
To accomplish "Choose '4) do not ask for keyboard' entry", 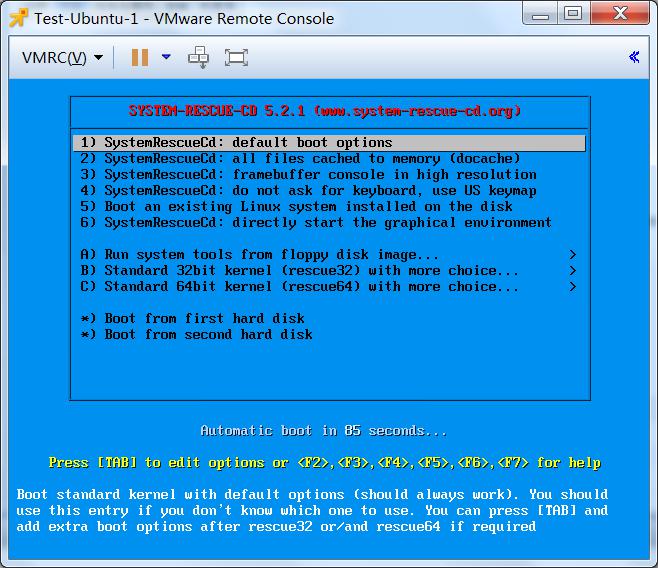I will (x=329, y=190).
